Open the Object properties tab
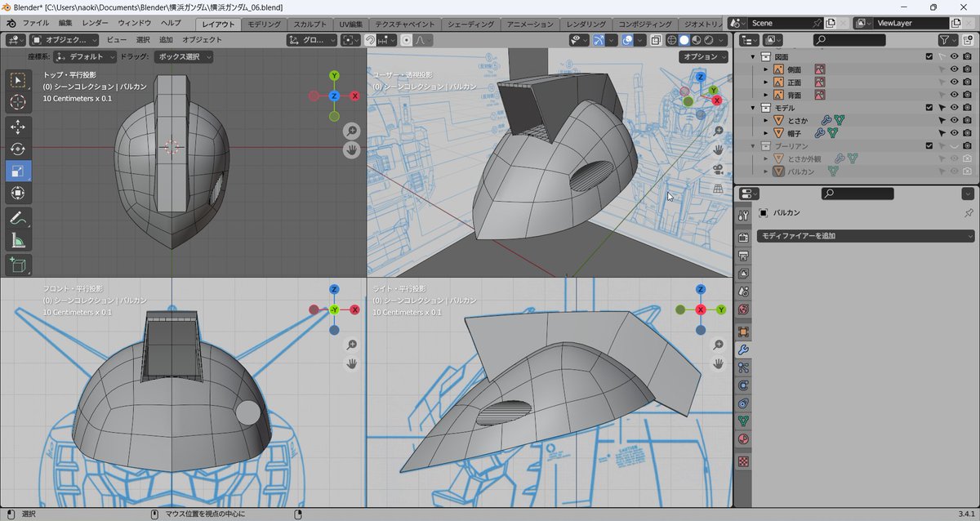The image size is (980, 521). 743,332
